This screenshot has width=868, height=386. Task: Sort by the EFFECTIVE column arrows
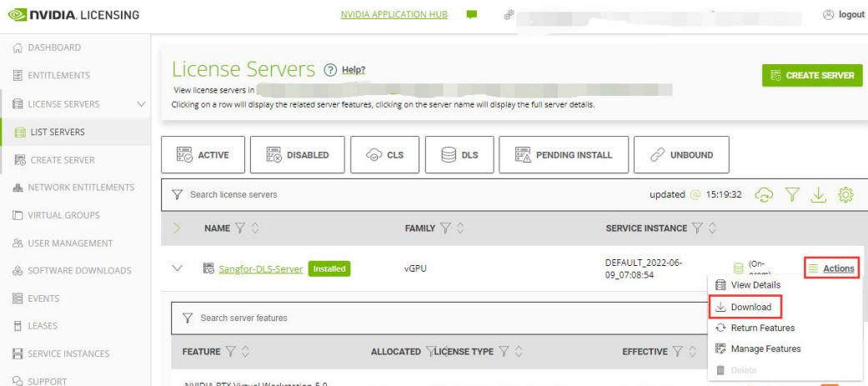point(693,352)
